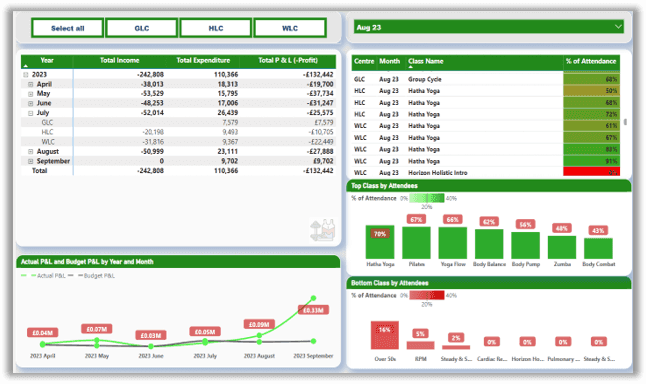Sort by the Centre column header
Screen dimensions: 646x384
364,61
